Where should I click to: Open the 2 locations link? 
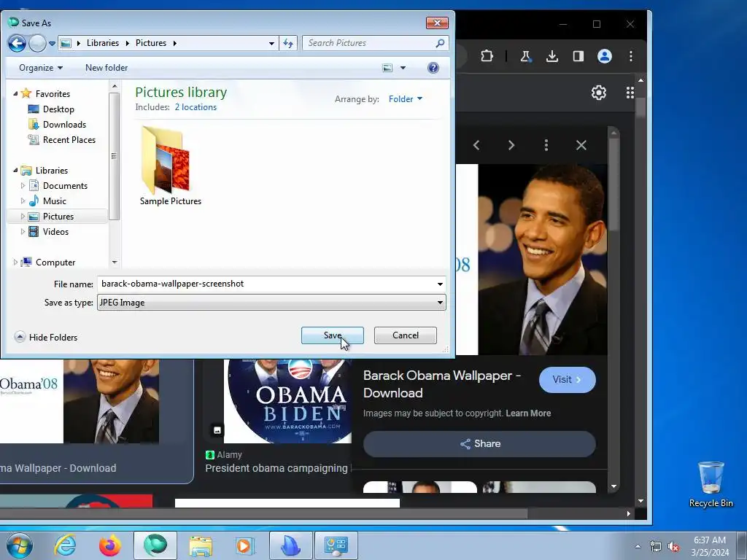point(196,107)
